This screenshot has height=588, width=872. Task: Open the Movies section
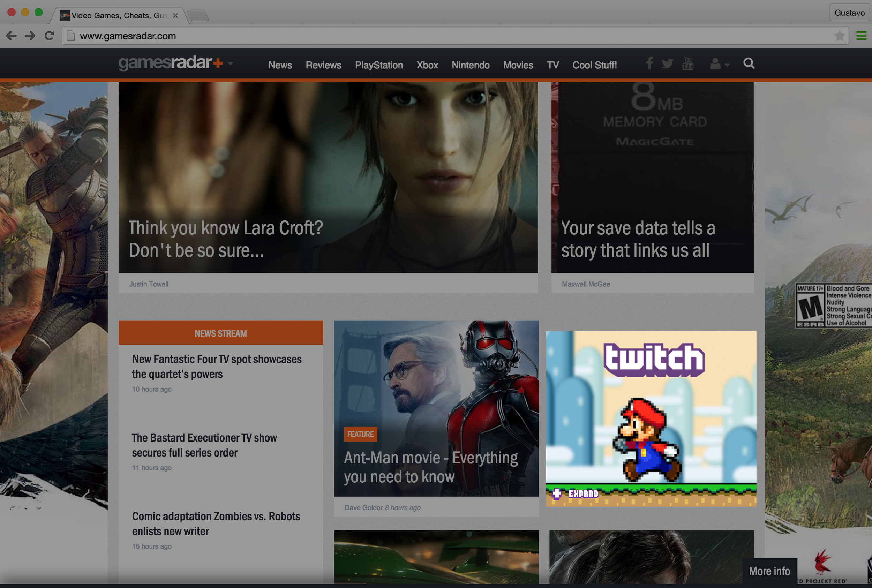pos(518,65)
